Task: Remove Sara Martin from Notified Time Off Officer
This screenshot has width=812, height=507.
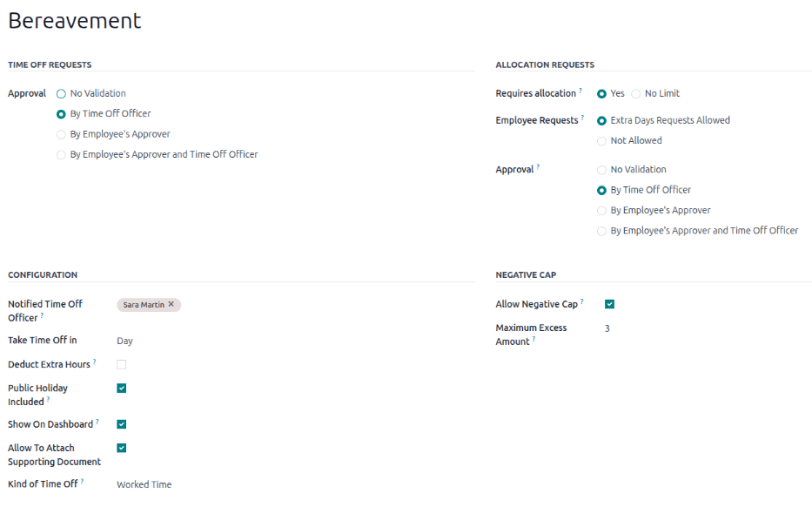Action: [x=172, y=304]
